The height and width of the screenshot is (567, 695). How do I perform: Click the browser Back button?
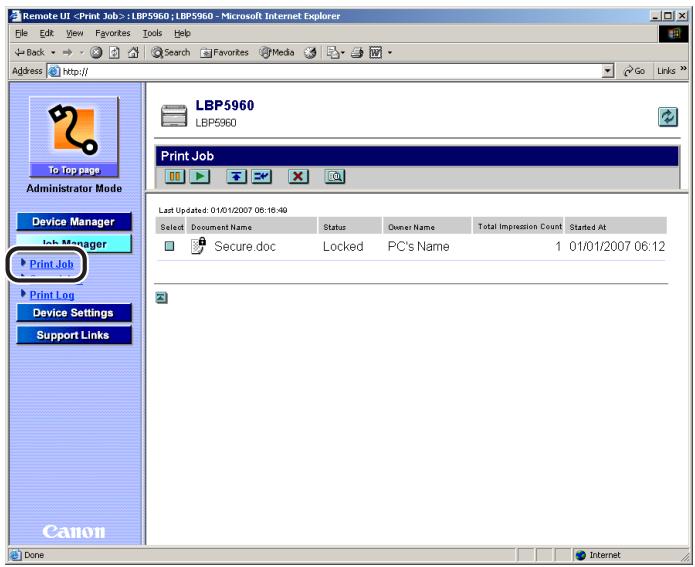pos(30,53)
